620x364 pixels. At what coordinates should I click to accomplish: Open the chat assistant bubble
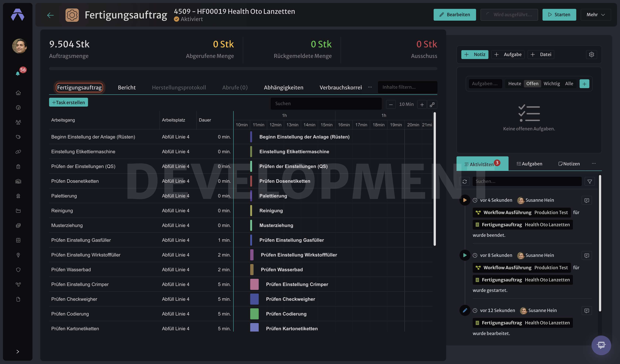[x=601, y=345]
